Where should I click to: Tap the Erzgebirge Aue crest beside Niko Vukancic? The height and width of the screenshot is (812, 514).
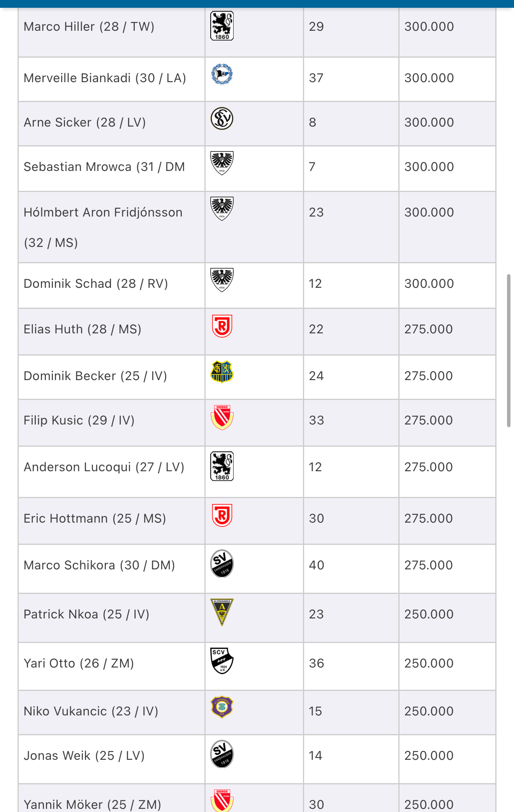click(222, 707)
